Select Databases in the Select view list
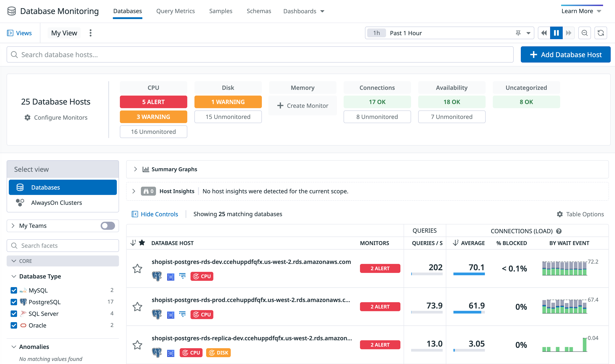This screenshot has height=364, width=615. (63, 187)
